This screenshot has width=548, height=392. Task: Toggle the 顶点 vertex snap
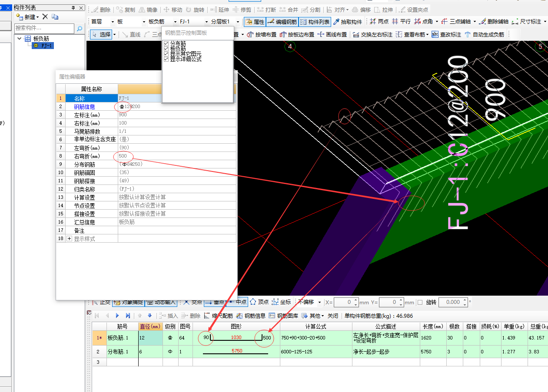260,302
